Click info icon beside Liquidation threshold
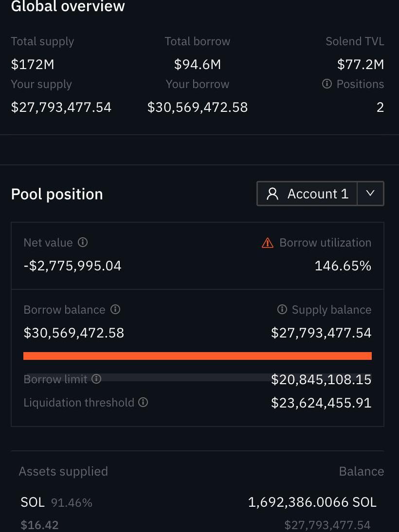 tap(143, 402)
